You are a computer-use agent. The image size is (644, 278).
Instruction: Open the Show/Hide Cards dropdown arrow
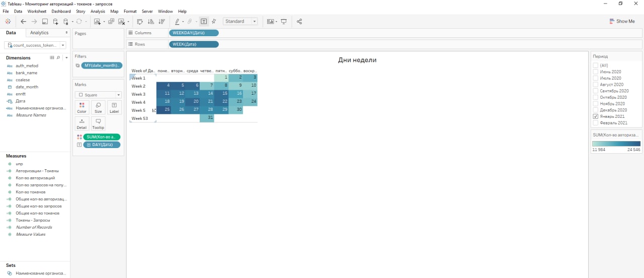pos(276,22)
